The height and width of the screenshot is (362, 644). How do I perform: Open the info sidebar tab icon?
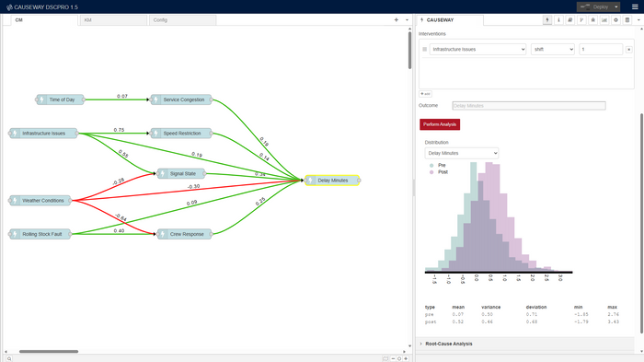(x=558, y=19)
